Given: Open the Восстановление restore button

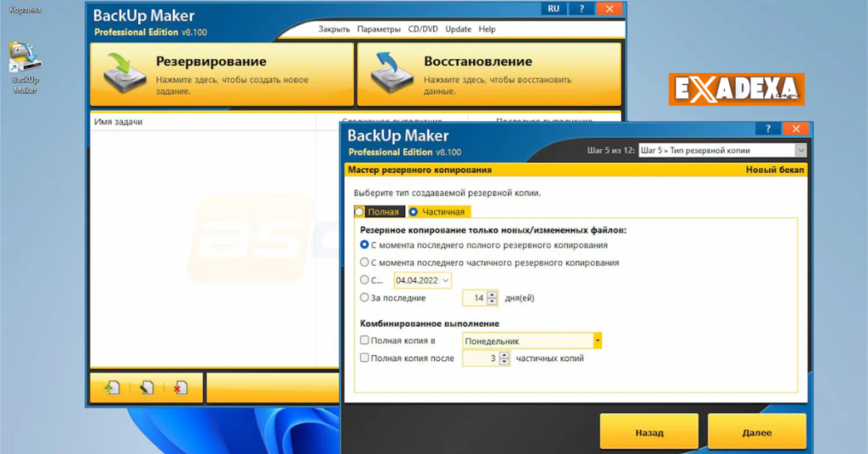Looking at the screenshot, I should 489,74.
